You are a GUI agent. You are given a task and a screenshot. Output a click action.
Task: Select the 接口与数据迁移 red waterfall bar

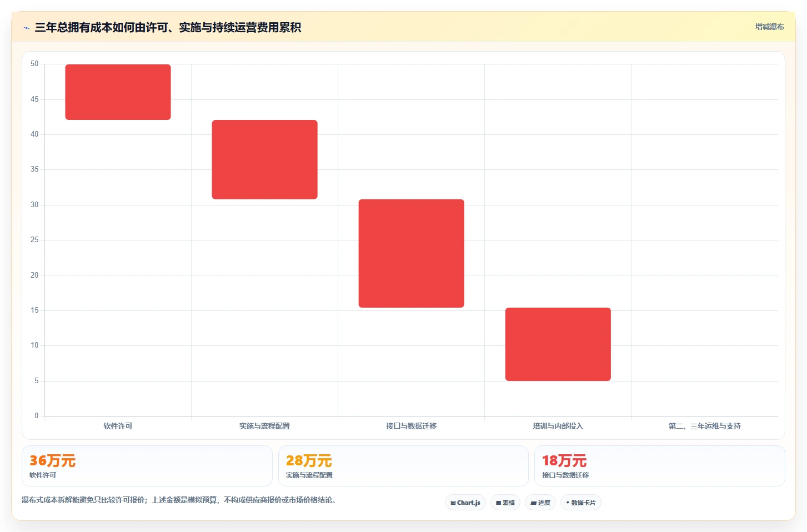tap(411, 253)
